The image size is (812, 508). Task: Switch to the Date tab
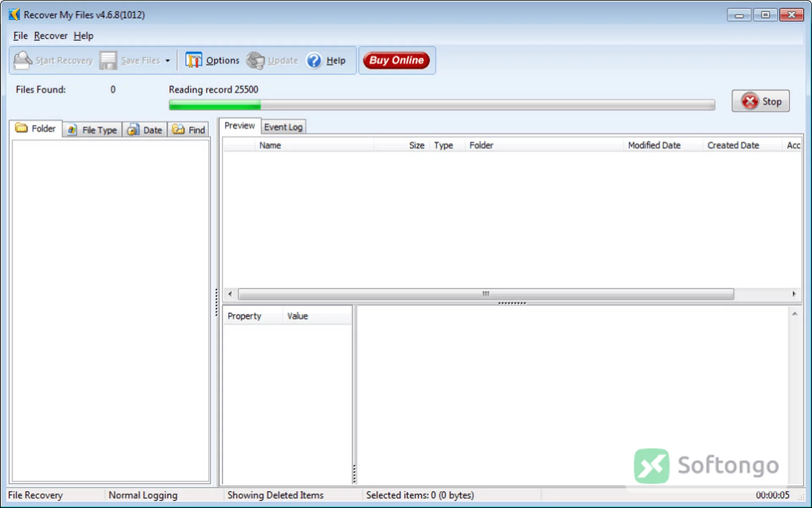(145, 130)
